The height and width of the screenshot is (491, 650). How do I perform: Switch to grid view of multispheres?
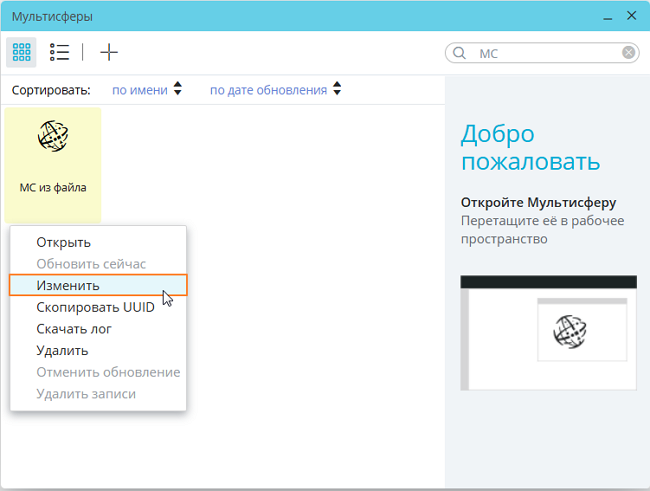pos(21,52)
